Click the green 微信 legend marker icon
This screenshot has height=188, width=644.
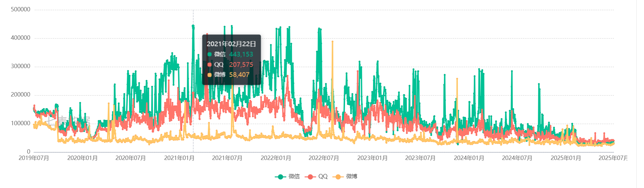[280, 177]
